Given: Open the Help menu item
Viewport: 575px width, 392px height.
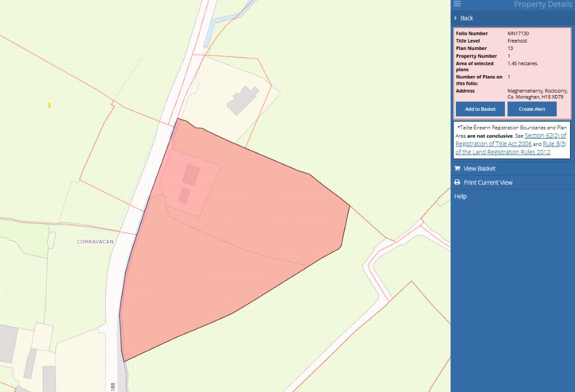Looking at the screenshot, I should [x=460, y=196].
